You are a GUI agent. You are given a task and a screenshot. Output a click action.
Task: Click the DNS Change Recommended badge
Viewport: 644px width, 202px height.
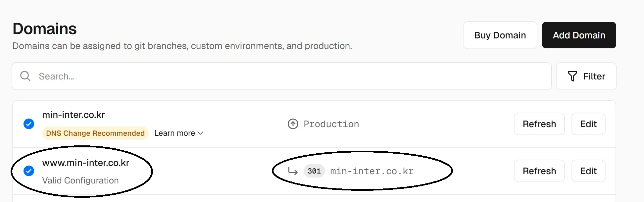coord(95,133)
